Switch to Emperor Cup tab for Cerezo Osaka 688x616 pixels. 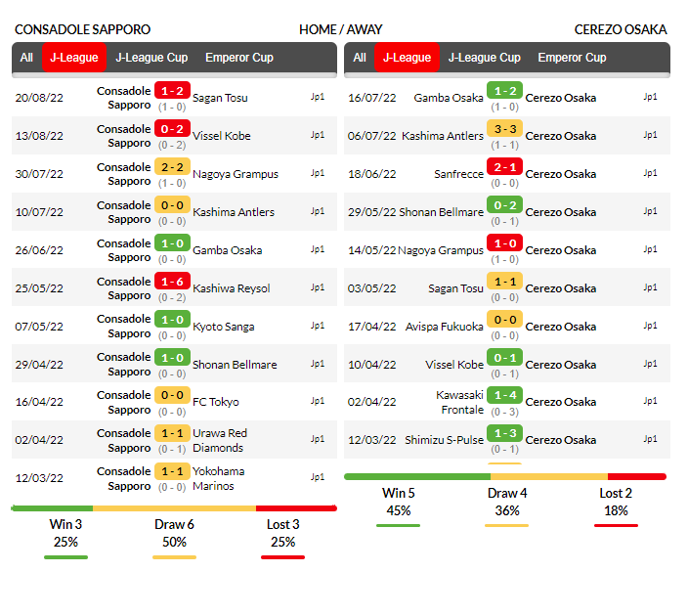tap(573, 58)
